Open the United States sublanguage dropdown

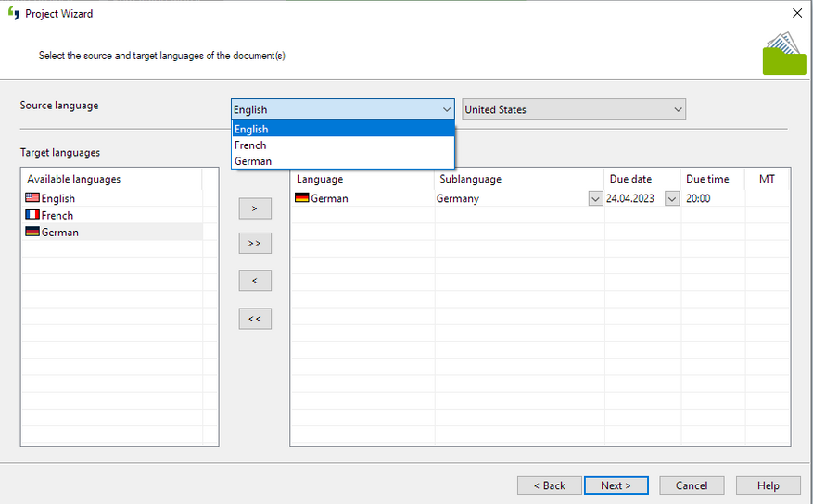(x=574, y=109)
